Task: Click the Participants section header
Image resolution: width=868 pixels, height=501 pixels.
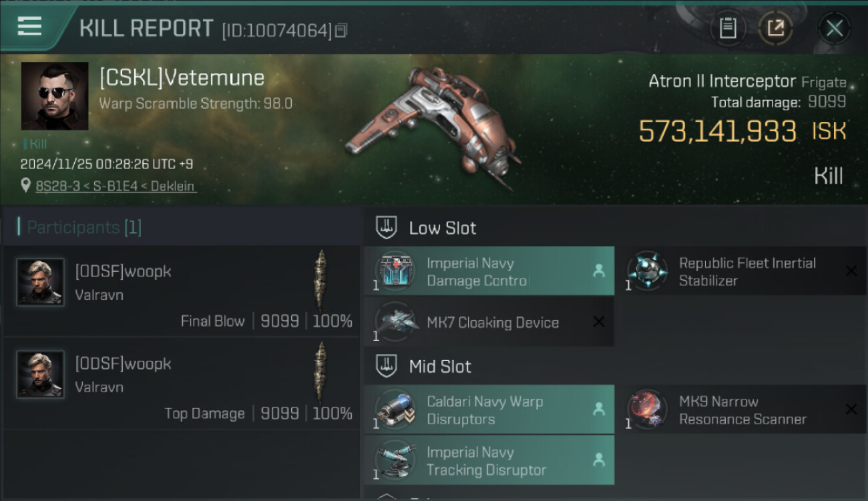Action: click(x=83, y=227)
